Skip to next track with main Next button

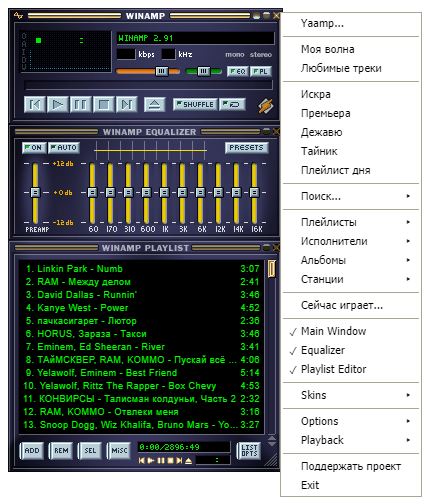(127, 105)
